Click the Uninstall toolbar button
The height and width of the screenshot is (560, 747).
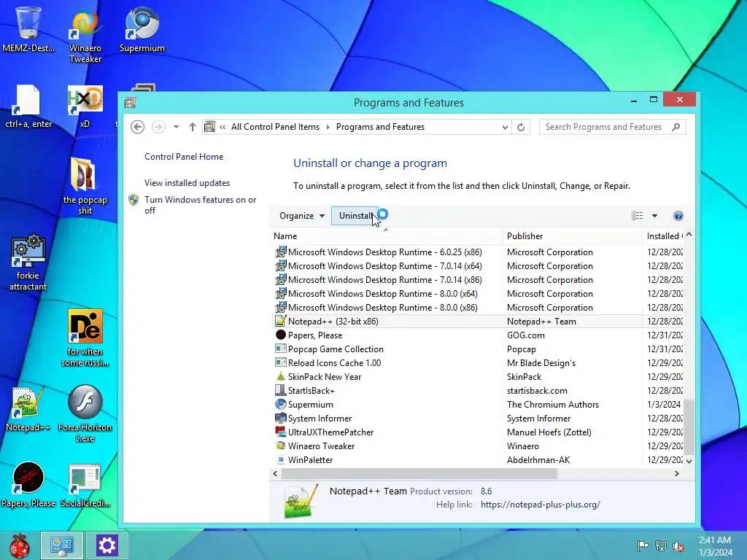[x=355, y=216]
